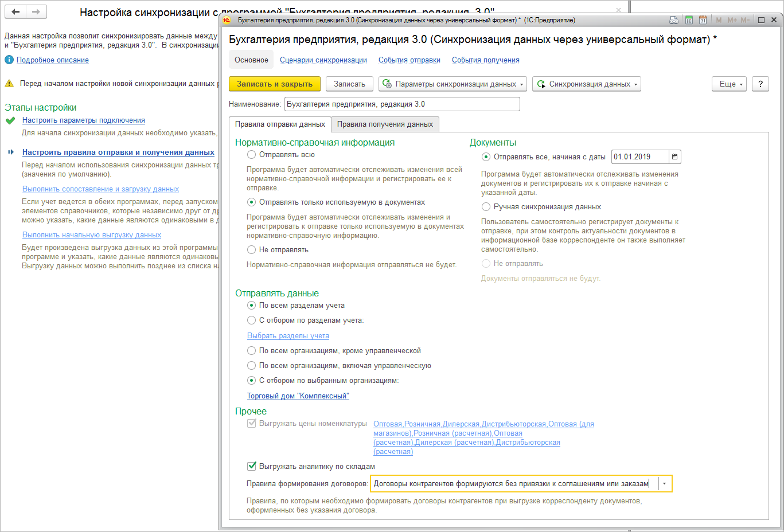Click the print icon in the title bar

(674, 20)
